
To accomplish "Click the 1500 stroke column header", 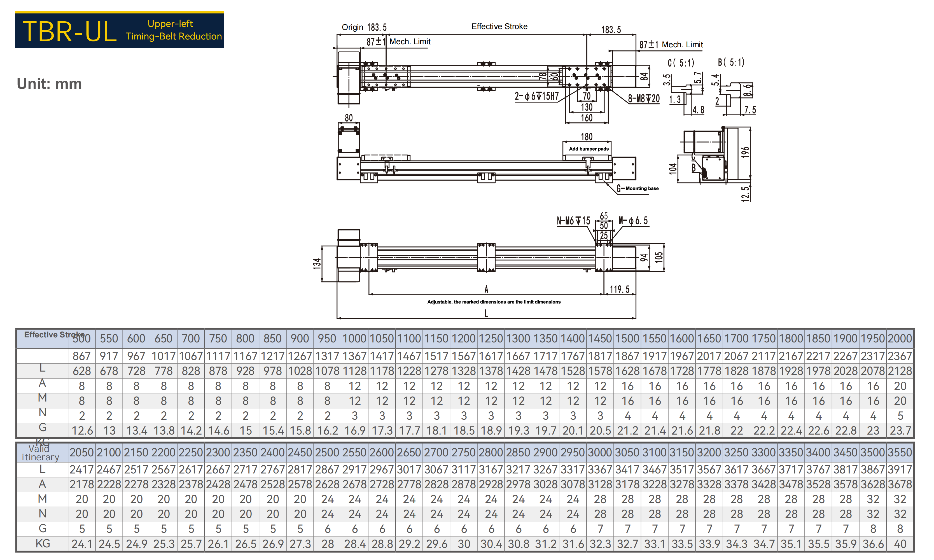I will tap(627, 339).
